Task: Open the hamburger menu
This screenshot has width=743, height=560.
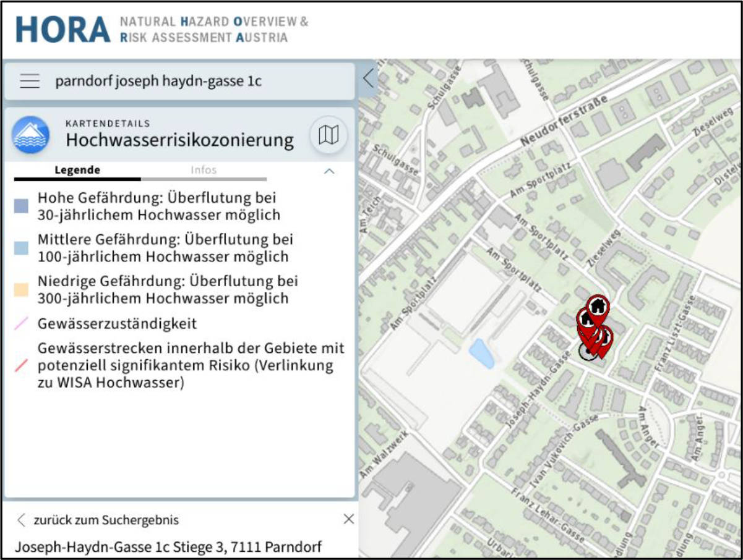Action: [30, 81]
